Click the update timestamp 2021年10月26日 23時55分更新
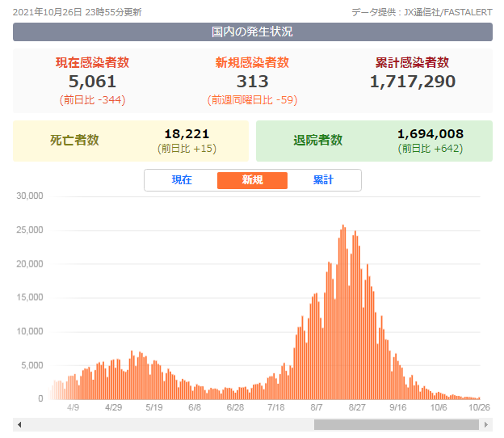The width and height of the screenshot is (504, 438). click(78, 12)
